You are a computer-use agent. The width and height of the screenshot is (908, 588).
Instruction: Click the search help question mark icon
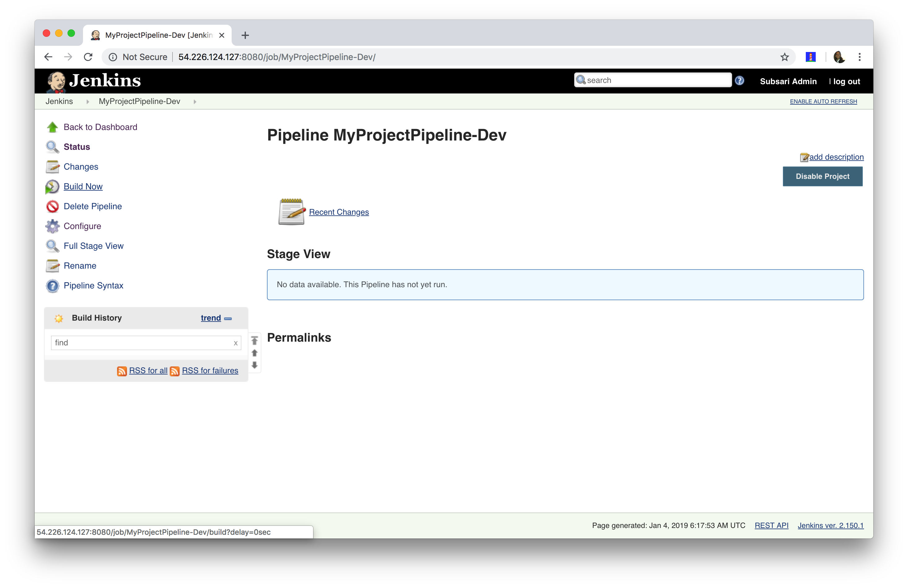coord(739,81)
